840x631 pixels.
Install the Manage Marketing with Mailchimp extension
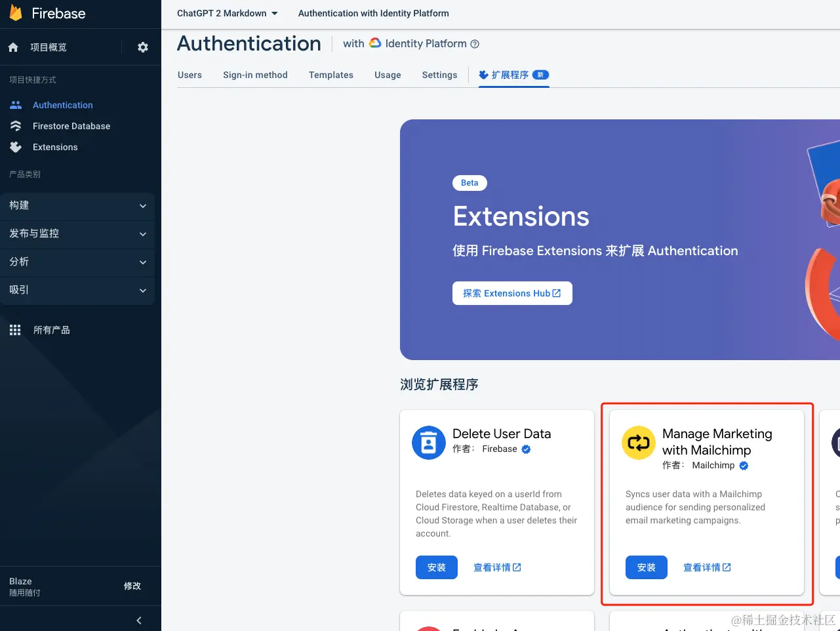(x=647, y=567)
